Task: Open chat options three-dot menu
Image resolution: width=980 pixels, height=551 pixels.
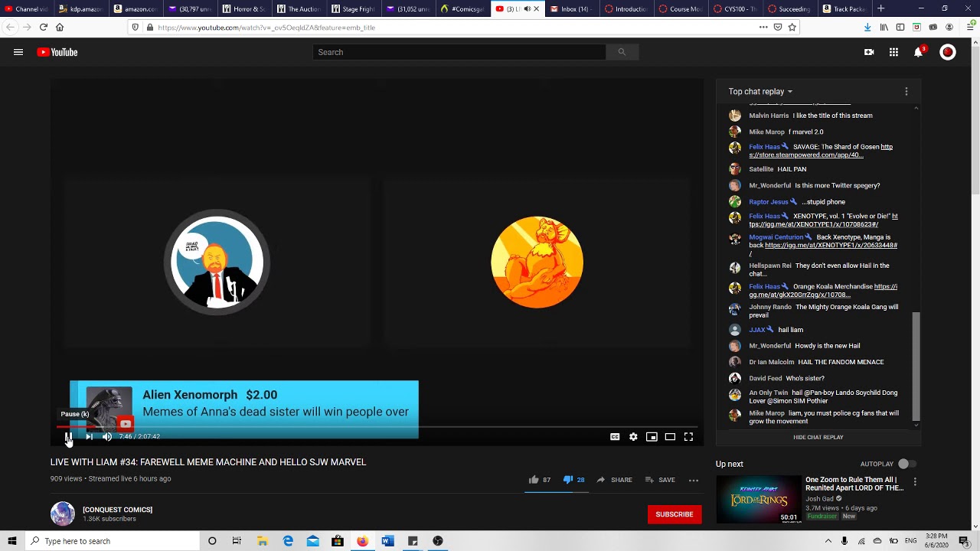Action: coord(906,91)
